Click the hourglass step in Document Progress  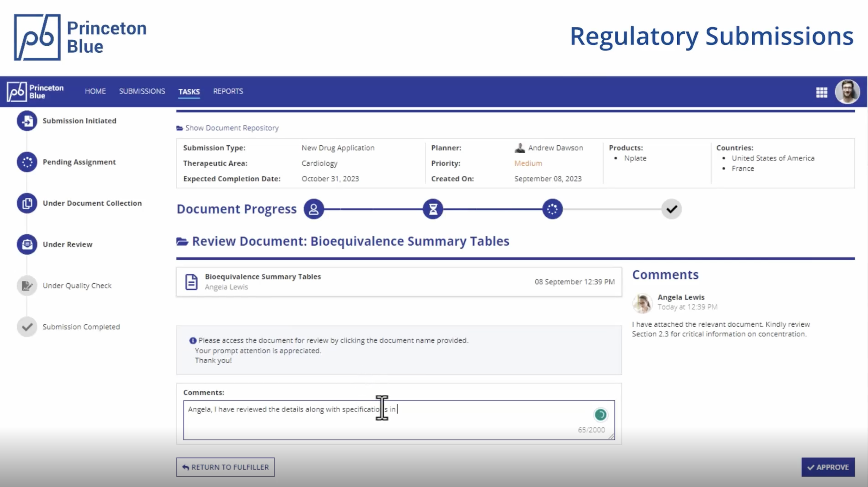click(433, 209)
